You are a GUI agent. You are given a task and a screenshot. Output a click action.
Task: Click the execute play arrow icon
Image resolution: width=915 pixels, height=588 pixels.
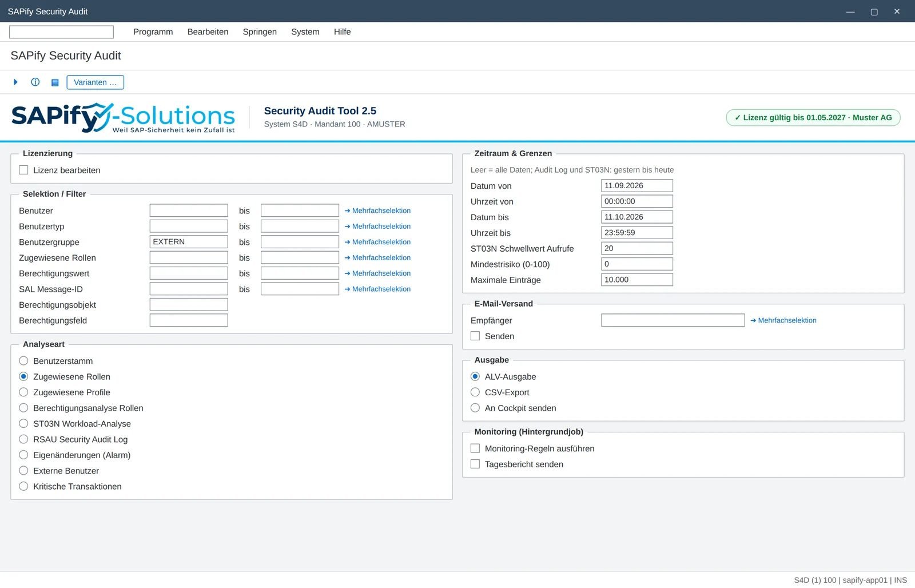coord(15,82)
